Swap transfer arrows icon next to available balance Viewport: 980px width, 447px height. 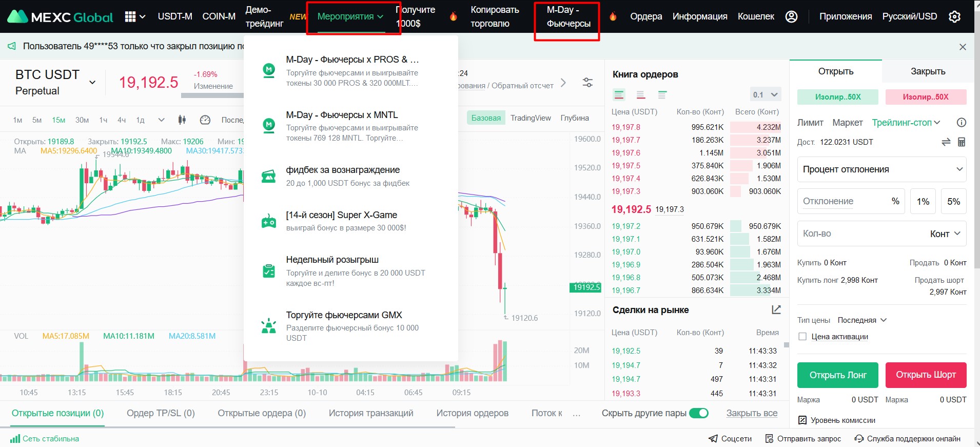[946, 142]
